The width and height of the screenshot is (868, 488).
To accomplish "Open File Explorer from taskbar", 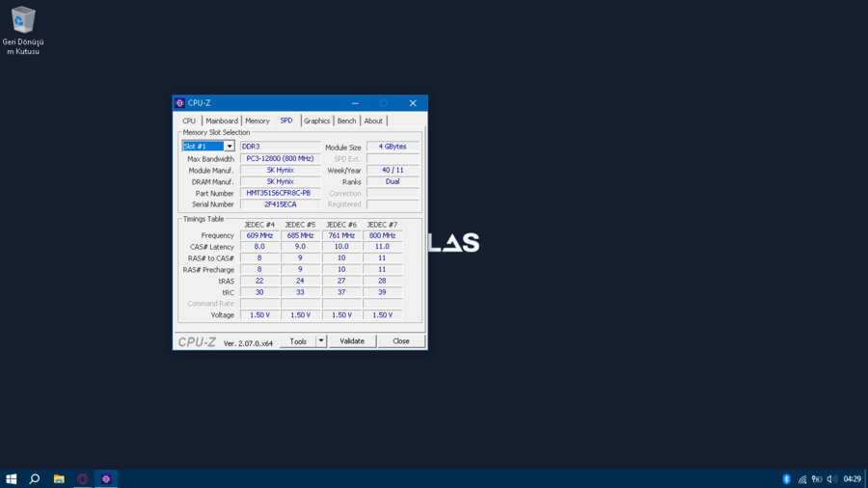I will point(59,478).
